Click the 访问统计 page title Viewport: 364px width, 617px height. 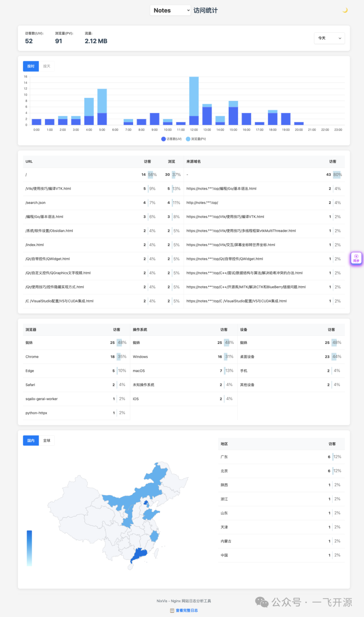coord(206,10)
